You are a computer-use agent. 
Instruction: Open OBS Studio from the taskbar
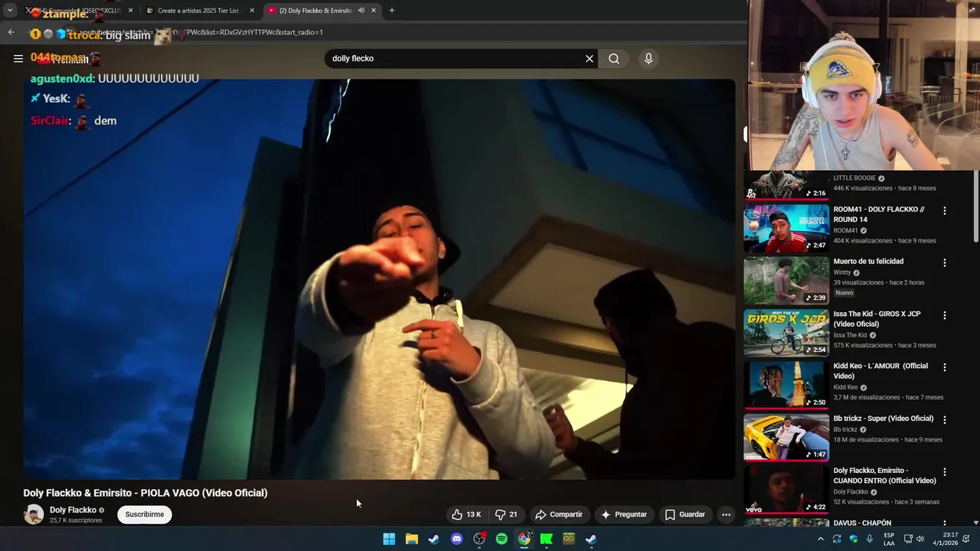[479, 539]
